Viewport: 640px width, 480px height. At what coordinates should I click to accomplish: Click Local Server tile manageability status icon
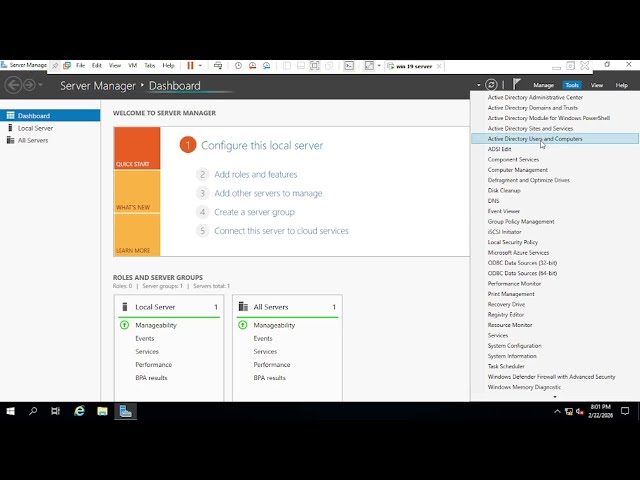(x=124, y=325)
